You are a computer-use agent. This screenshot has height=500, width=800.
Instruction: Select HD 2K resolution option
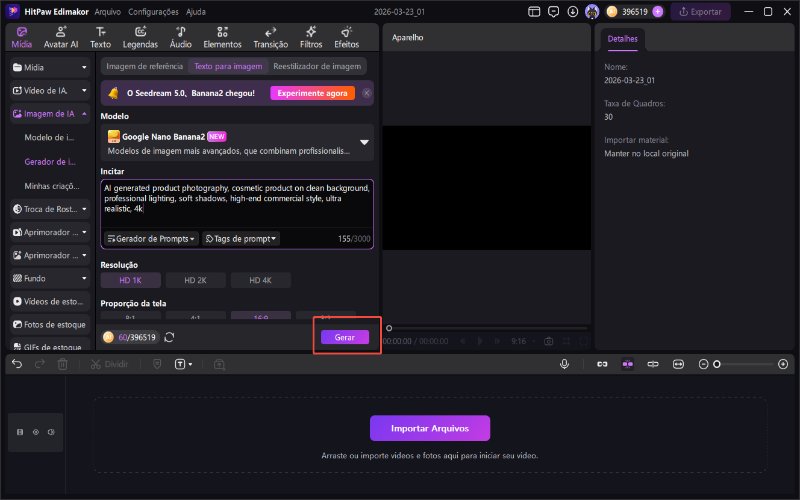pyautogui.click(x=195, y=280)
